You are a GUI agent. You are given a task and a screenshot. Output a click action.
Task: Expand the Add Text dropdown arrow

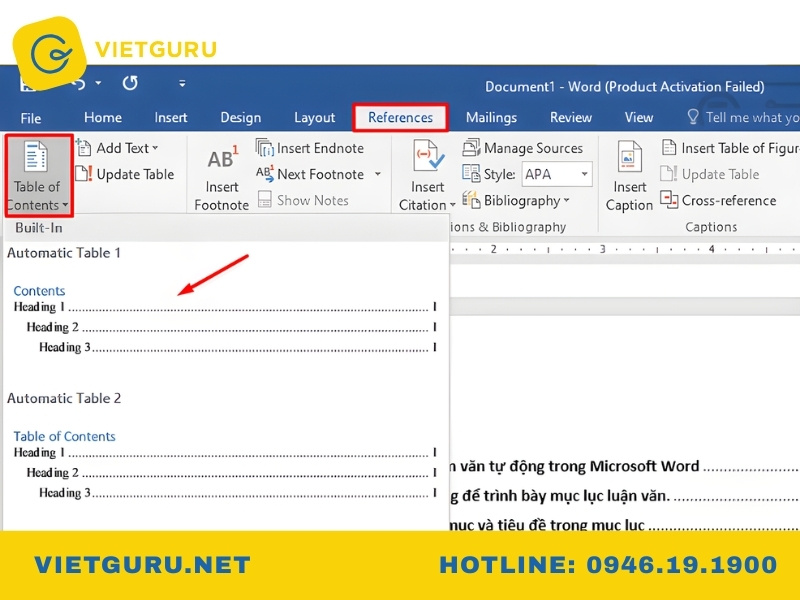coord(155,148)
